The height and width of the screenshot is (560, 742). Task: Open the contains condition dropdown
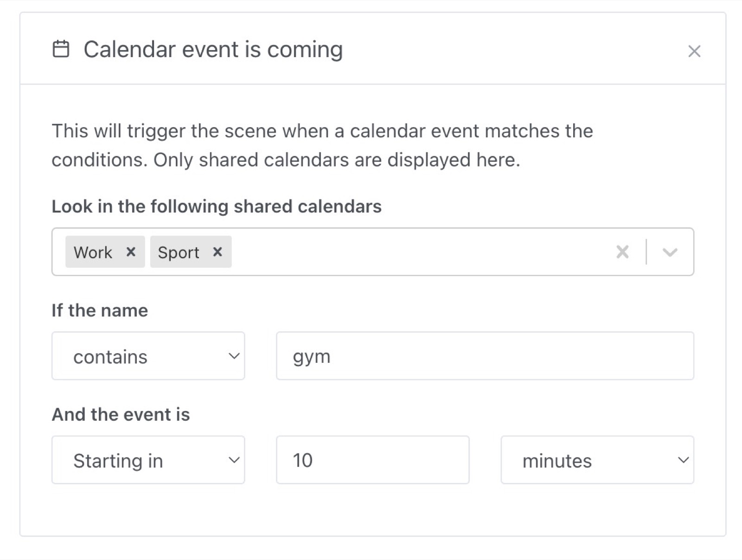148,356
